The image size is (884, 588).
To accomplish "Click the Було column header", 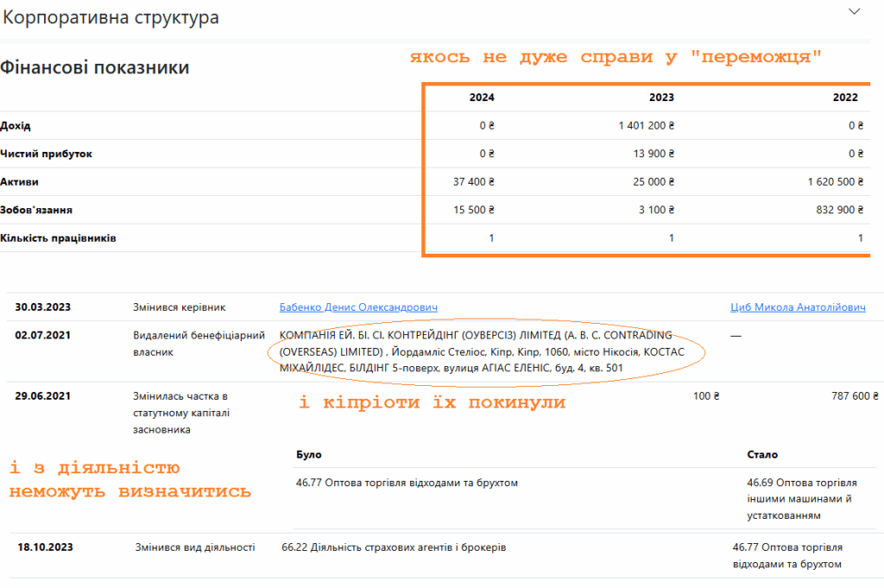I will click(x=308, y=454).
